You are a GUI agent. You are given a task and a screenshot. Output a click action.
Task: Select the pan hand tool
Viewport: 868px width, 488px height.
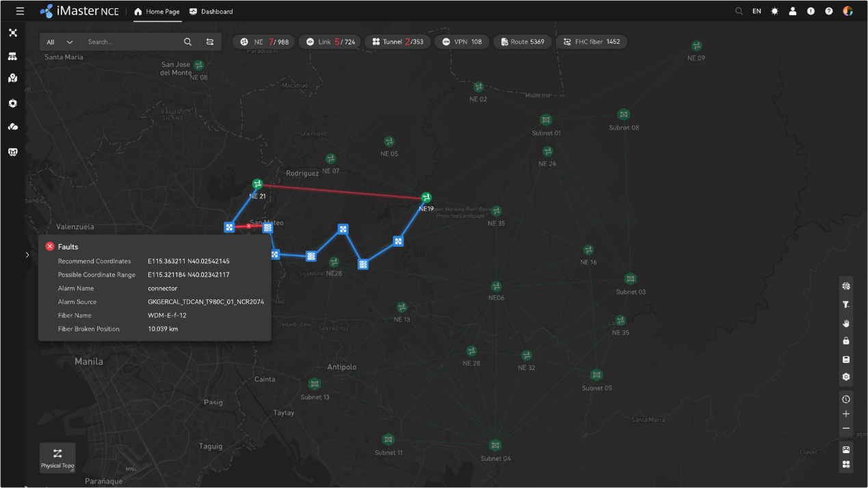pyautogui.click(x=846, y=323)
